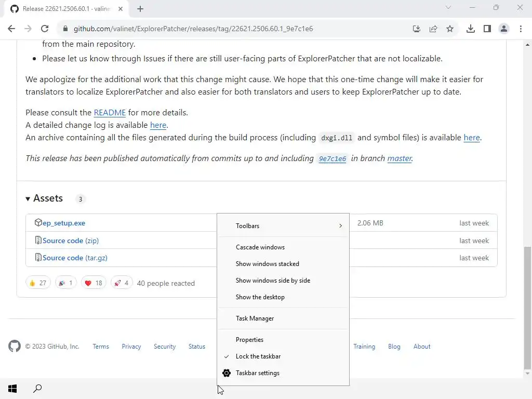Download Source code (zip)

pyautogui.click(x=71, y=241)
